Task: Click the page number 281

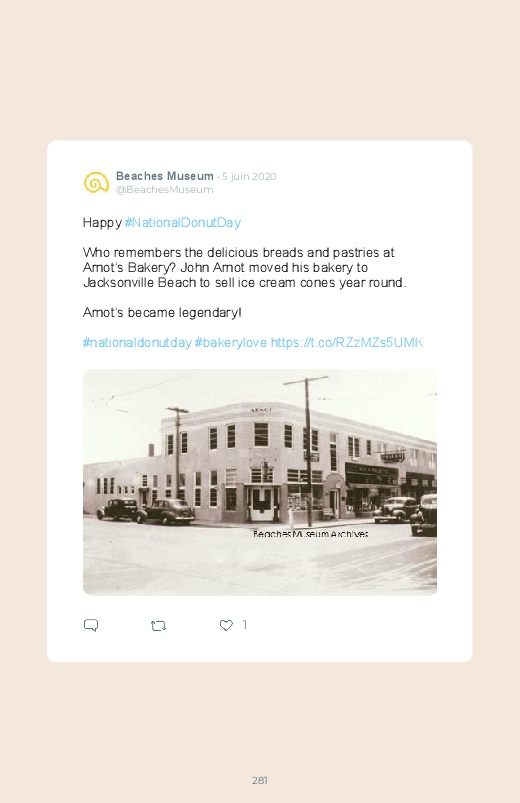Action: point(260,780)
